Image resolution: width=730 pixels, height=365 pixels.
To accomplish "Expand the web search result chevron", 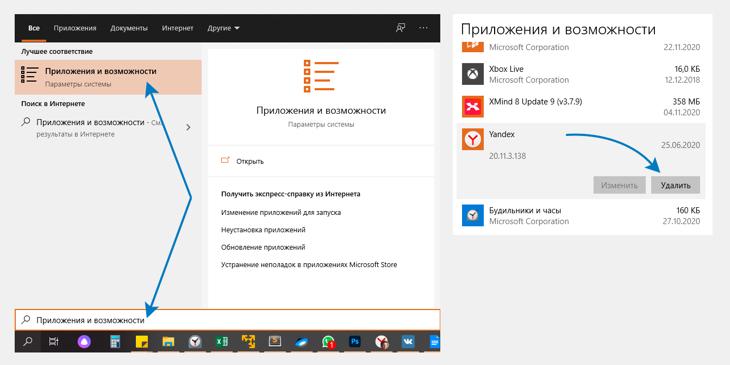I will pos(188,127).
